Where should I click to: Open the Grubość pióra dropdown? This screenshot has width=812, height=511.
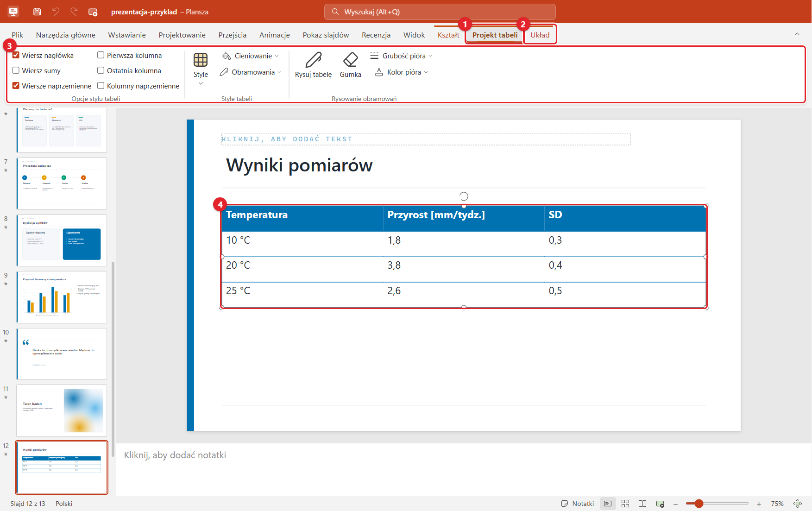(x=401, y=56)
